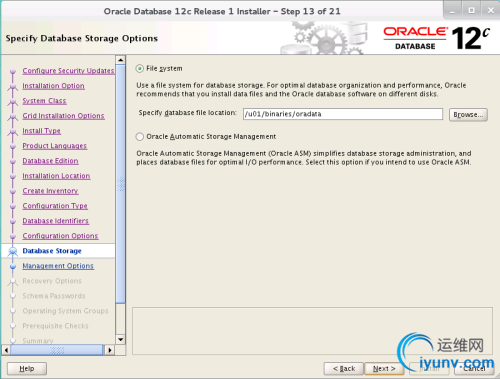Open Product Languages step
Viewport: 500px width, 379px height.
pos(55,146)
